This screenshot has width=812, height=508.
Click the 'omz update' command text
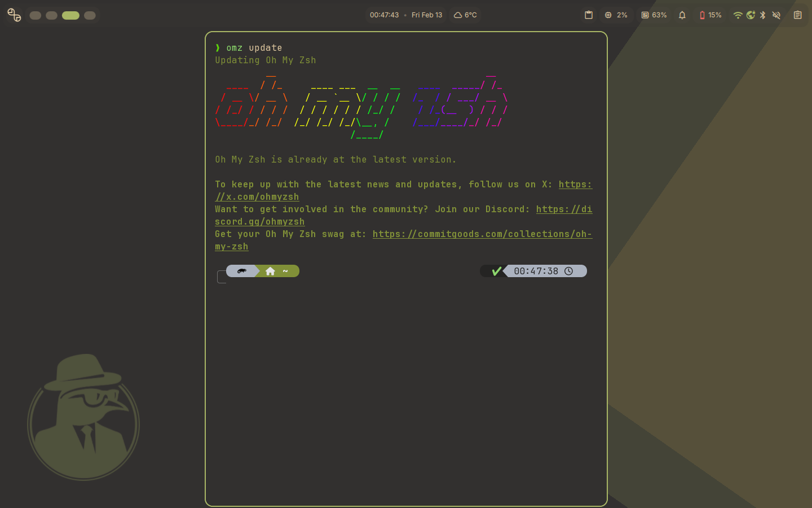tap(254, 48)
